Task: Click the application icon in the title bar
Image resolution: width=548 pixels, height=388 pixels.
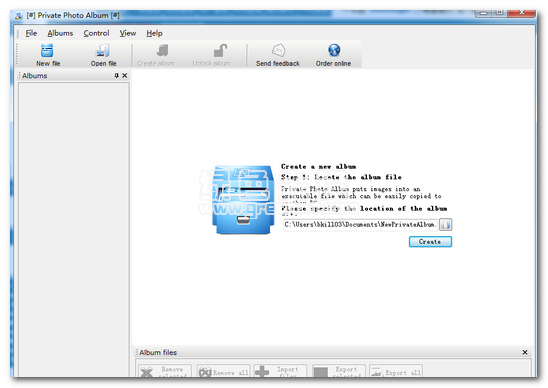Action: point(19,15)
